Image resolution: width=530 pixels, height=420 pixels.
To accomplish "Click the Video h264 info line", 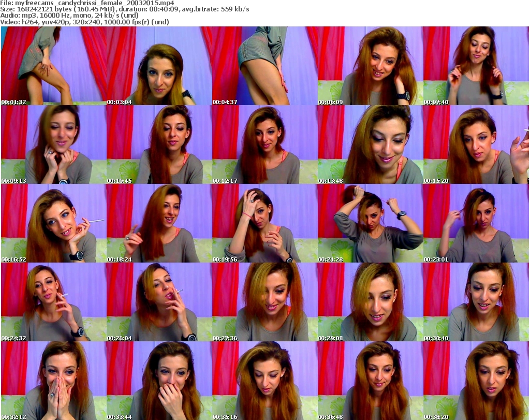I will 84,22.
